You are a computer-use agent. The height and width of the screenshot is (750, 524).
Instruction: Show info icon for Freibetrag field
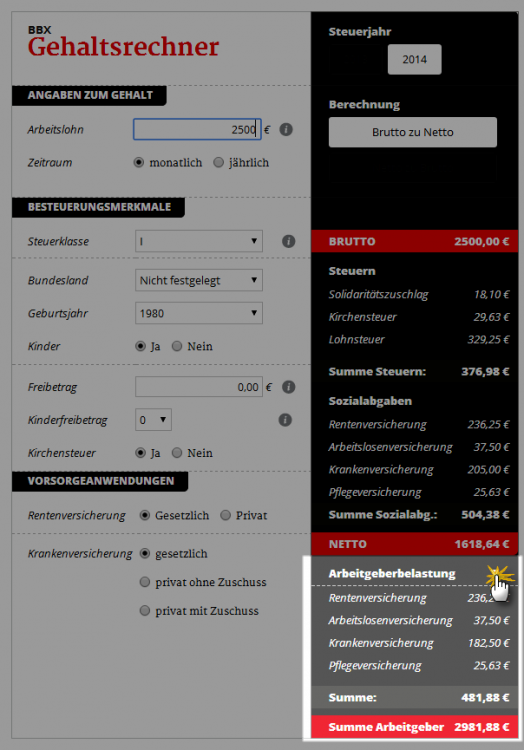click(288, 386)
